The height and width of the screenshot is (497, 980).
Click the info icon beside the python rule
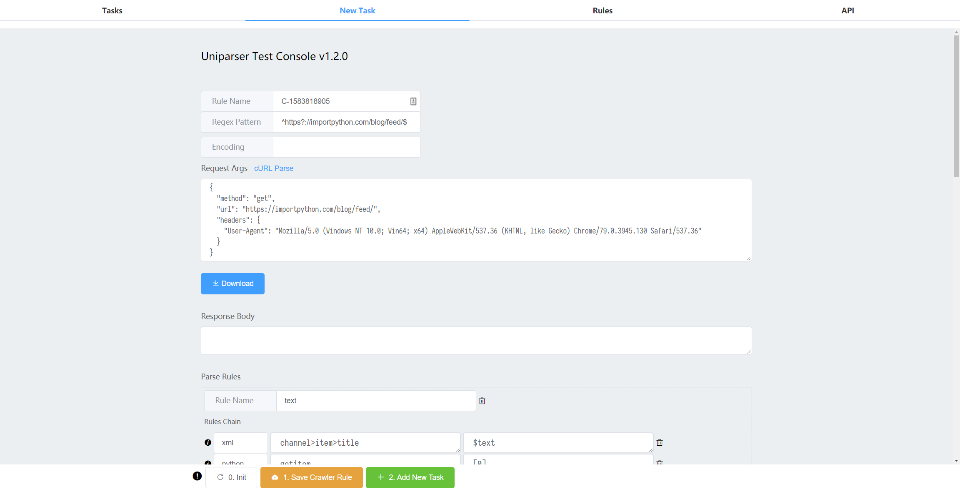pyautogui.click(x=208, y=462)
